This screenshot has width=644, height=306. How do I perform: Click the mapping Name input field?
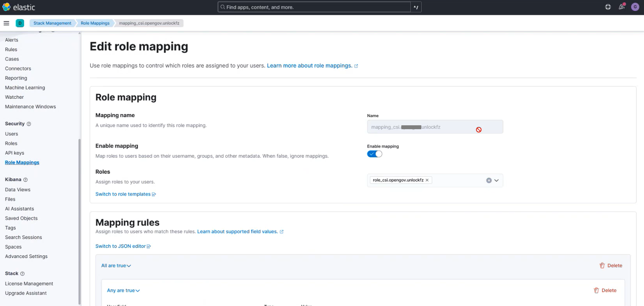(x=435, y=127)
